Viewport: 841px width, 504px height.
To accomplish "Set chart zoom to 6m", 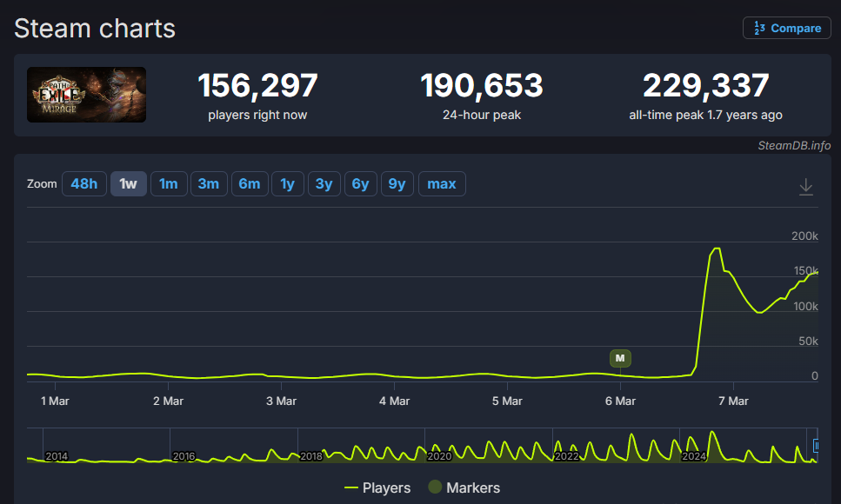I will click(250, 184).
